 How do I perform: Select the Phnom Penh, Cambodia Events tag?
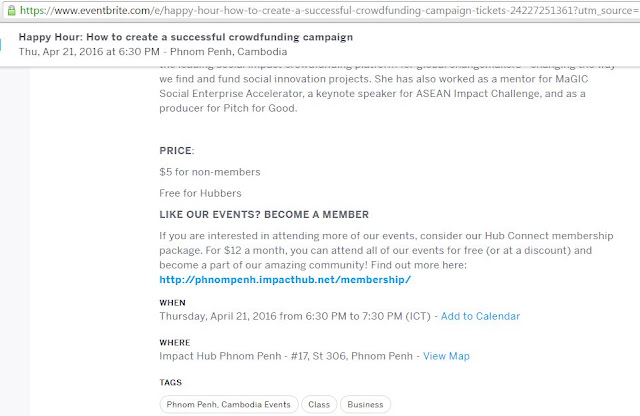point(229,405)
